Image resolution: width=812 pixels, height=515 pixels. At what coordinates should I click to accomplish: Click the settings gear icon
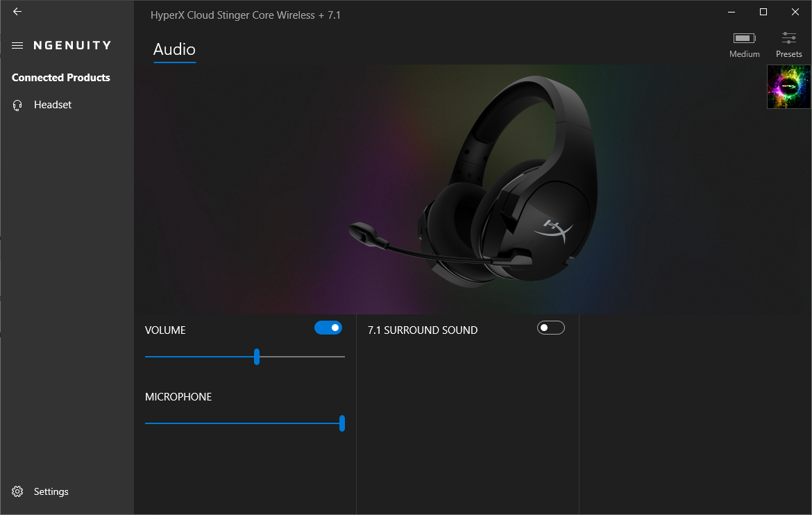click(17, 491)
